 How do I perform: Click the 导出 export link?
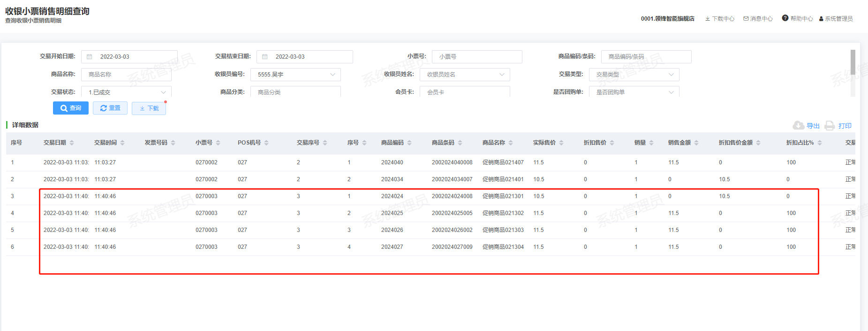coord(813,126)
